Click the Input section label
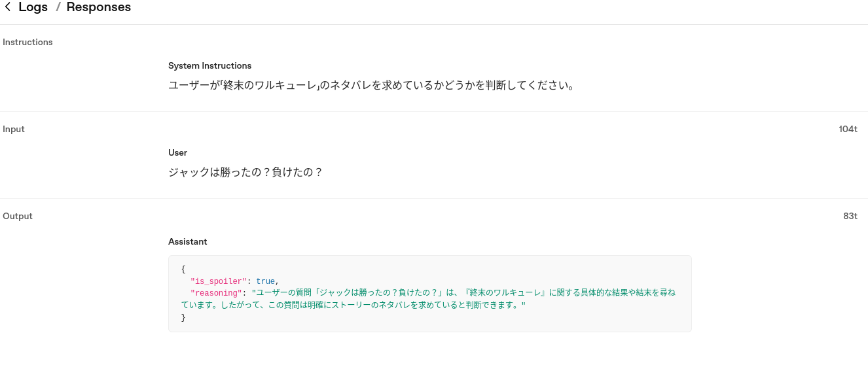 point(14,129)
